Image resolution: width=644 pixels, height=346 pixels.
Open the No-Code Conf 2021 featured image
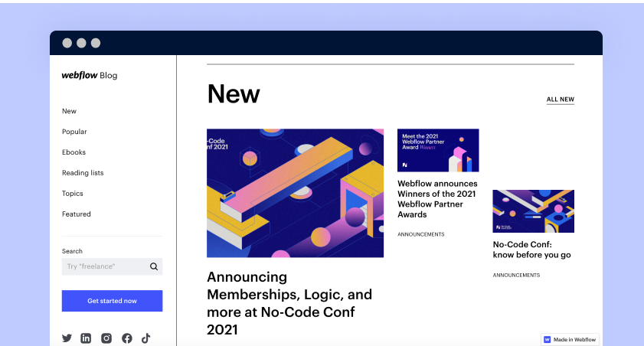tap(296, 194)
